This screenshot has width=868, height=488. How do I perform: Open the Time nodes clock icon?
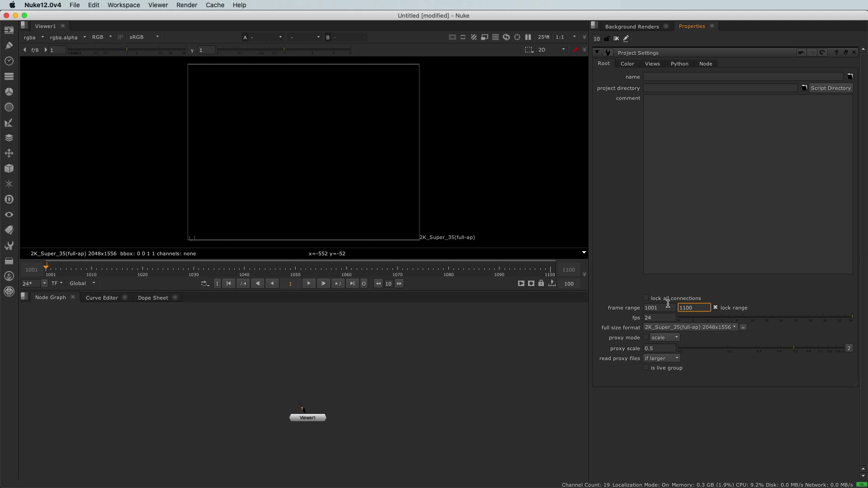click(9, 61)
